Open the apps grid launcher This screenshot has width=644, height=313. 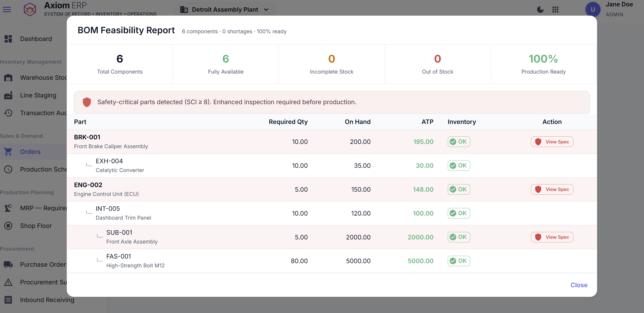pyautogui.click(x=555, y=10)
